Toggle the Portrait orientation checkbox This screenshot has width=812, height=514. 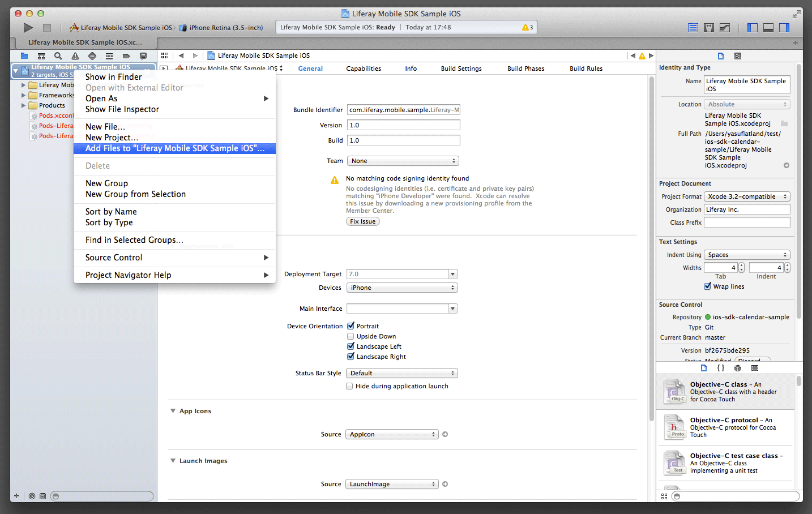point(351,325)
